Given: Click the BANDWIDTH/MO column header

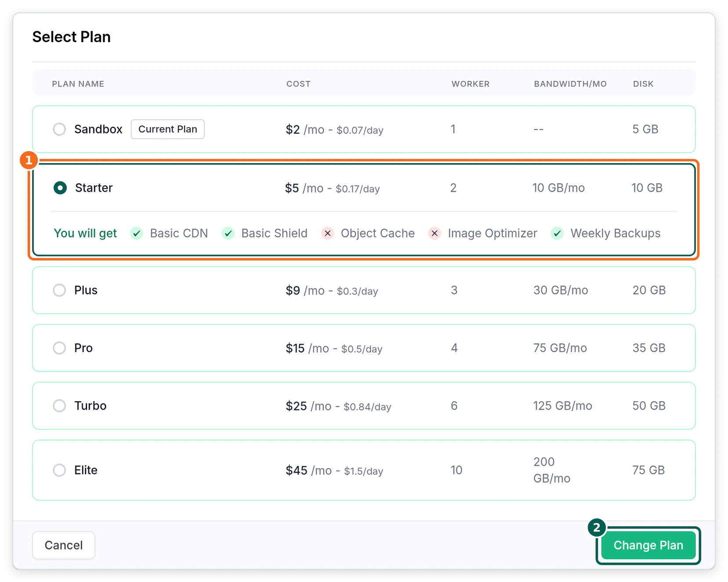Looking at the screenshot, I should click(570, 84).
